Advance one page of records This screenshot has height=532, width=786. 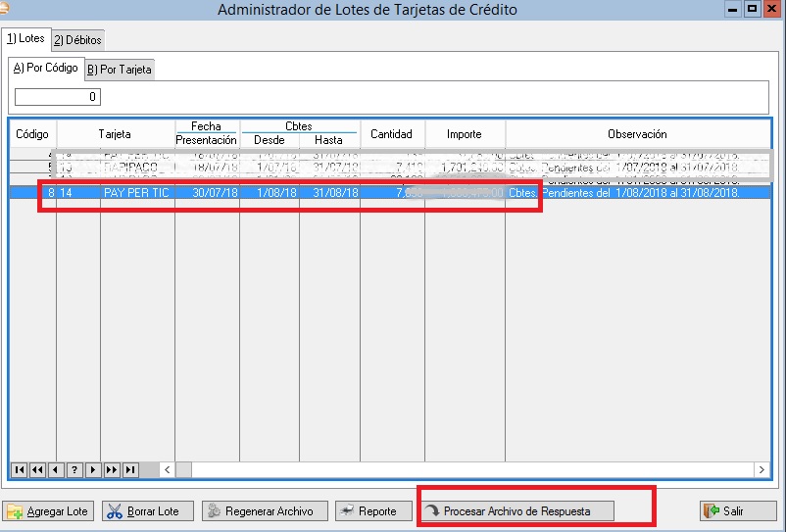pyautogui.click(x=112, y=470)
